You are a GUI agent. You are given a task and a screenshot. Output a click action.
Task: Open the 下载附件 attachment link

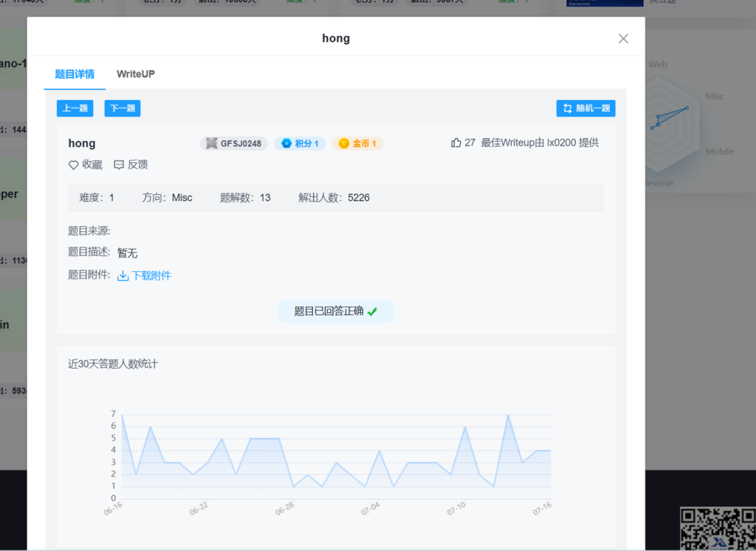point(151,275)
